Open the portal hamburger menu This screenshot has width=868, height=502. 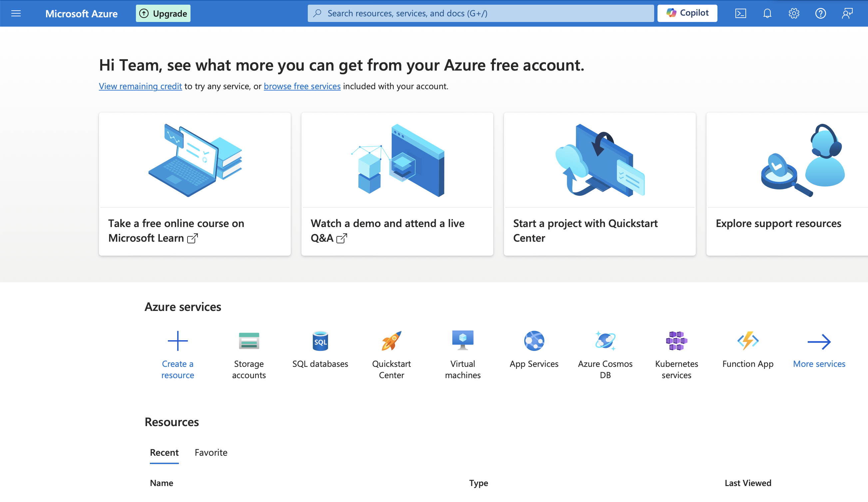click(x=16, y=13)
